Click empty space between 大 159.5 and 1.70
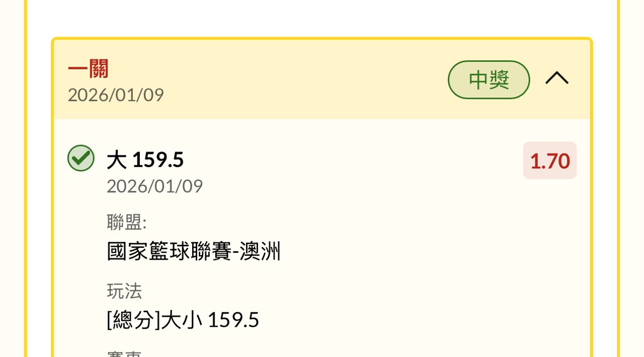 click(x=352, y=161)
